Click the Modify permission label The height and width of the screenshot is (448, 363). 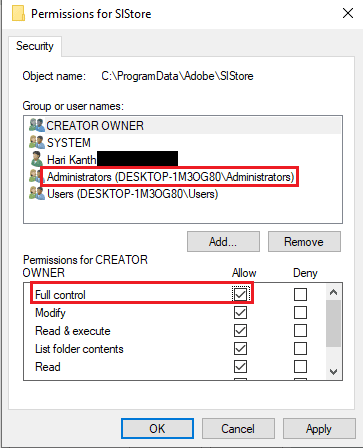pyautogui.click(x=50, y=313)
